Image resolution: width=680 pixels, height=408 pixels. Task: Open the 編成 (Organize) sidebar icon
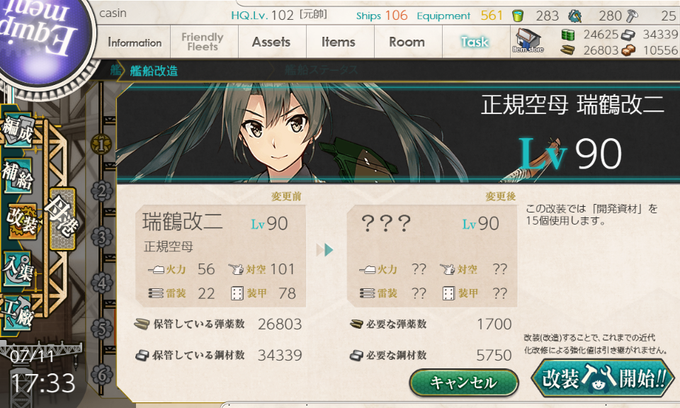point(18,130)
